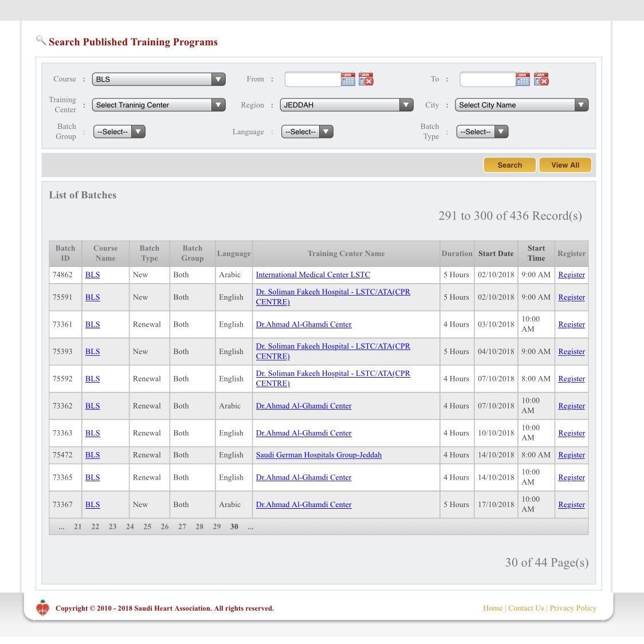Image resolution: width=644 pixels, height=644 pixels.
Task: Click the '30 of 44 Page(s)' text
Action: [547, 563]
